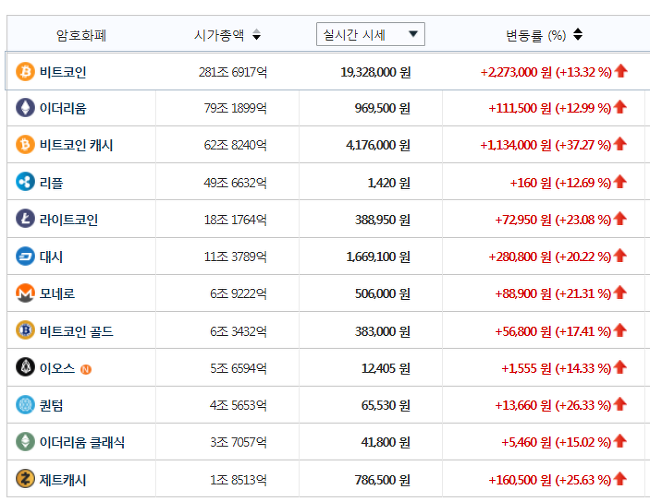Click the red up arrow in 리플 row

coord(620,181)
